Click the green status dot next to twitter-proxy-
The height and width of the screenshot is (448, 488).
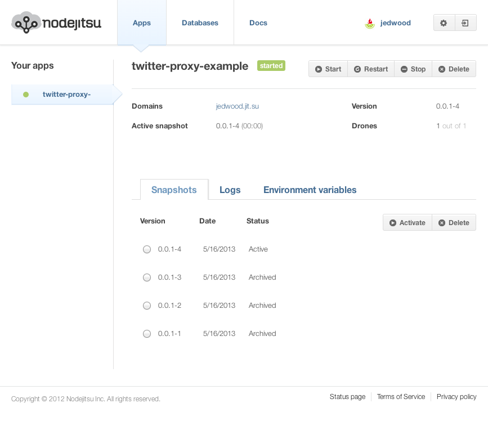[26, 94]
